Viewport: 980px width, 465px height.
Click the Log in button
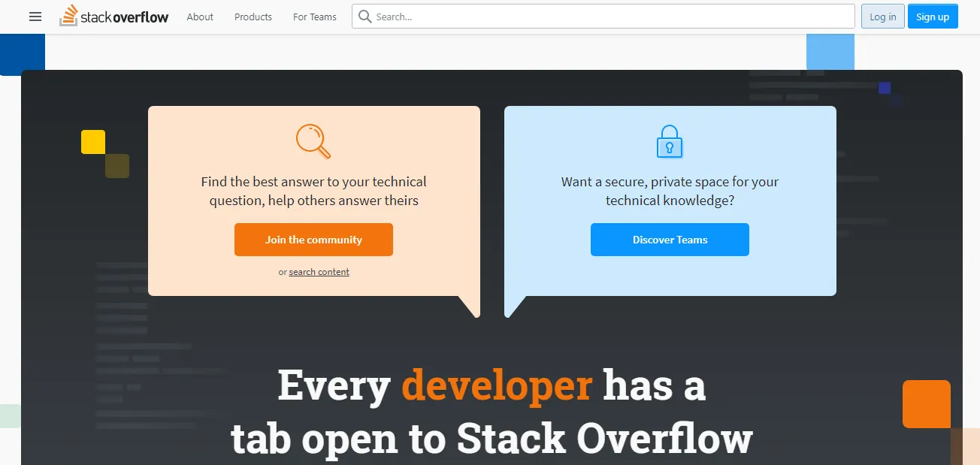point(882,17)
